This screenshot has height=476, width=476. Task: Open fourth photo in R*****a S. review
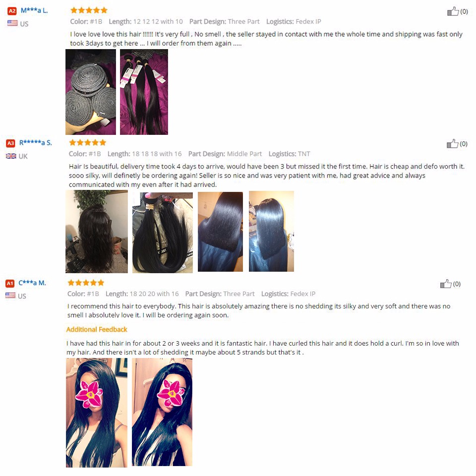click(271, 232)
